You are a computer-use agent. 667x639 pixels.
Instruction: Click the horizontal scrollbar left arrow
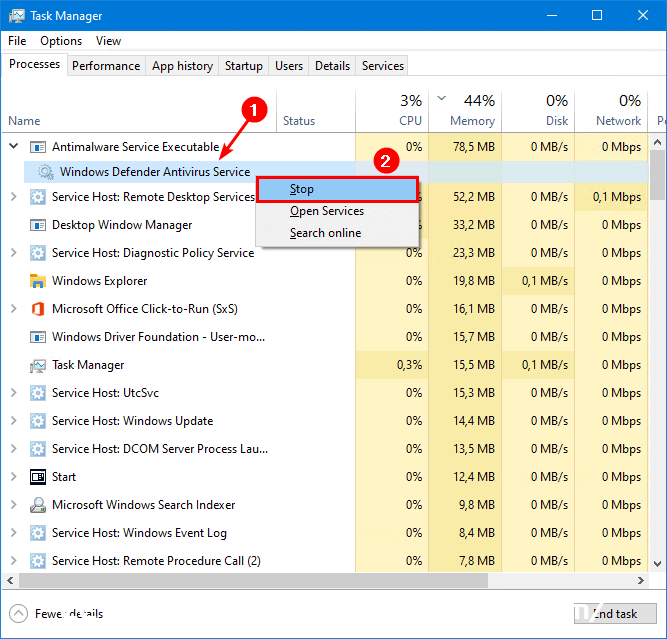[x=10, y=580]
